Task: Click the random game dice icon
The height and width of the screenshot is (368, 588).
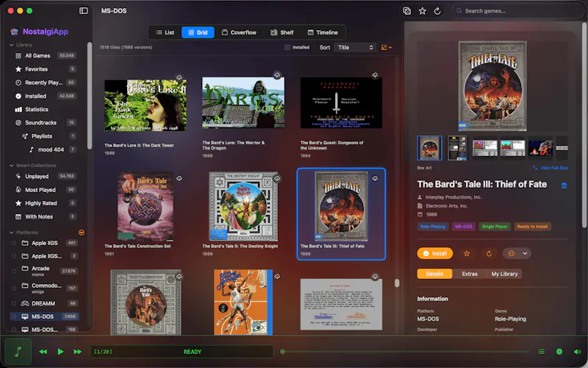Action: pyautogui.click(x=407, y=11)
